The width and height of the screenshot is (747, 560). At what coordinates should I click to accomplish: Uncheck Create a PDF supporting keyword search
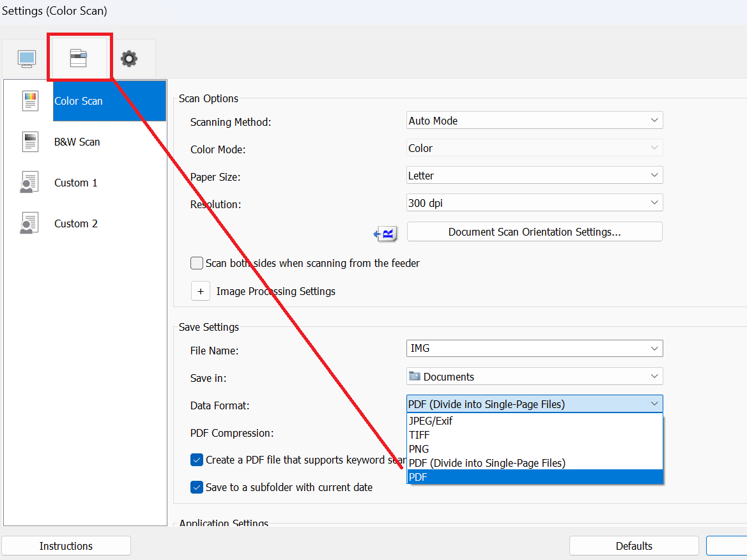tap(197, 460)
